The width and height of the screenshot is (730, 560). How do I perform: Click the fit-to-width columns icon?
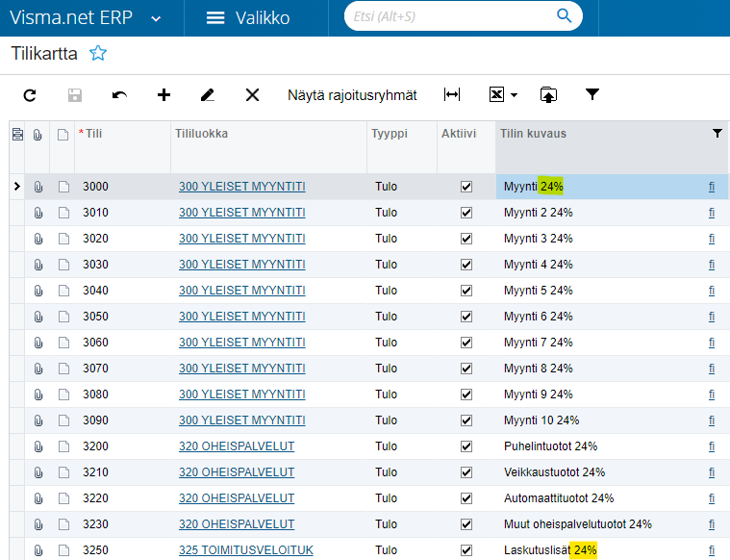pos(452,94)
